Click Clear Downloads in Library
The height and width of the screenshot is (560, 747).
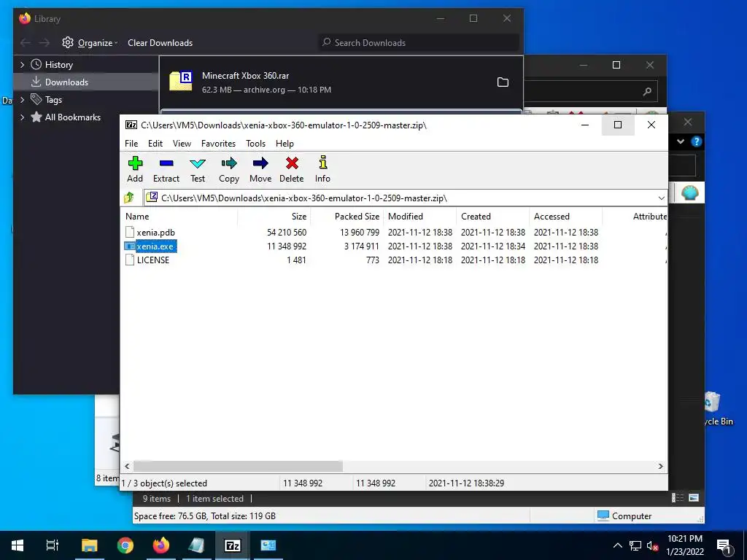pos(160,43)
